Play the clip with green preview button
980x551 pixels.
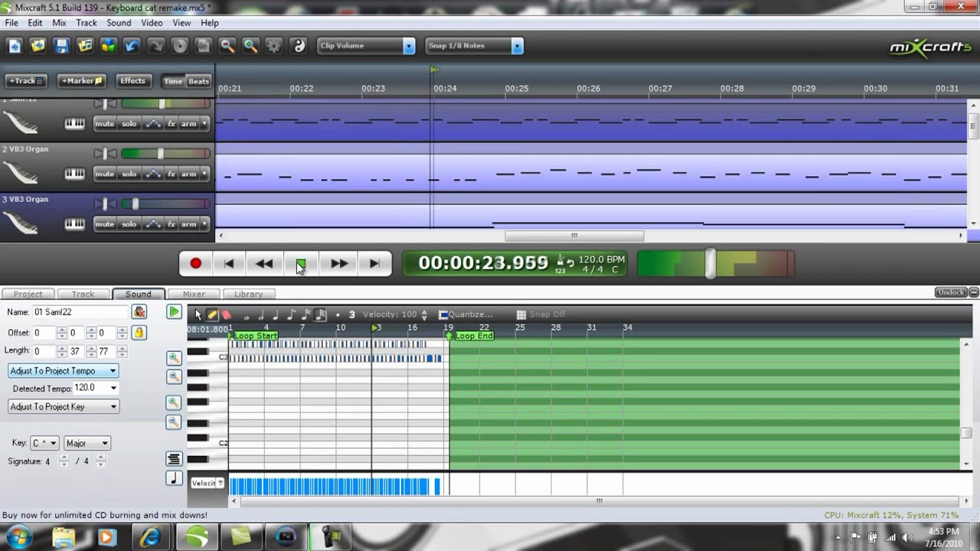(174, 312)
